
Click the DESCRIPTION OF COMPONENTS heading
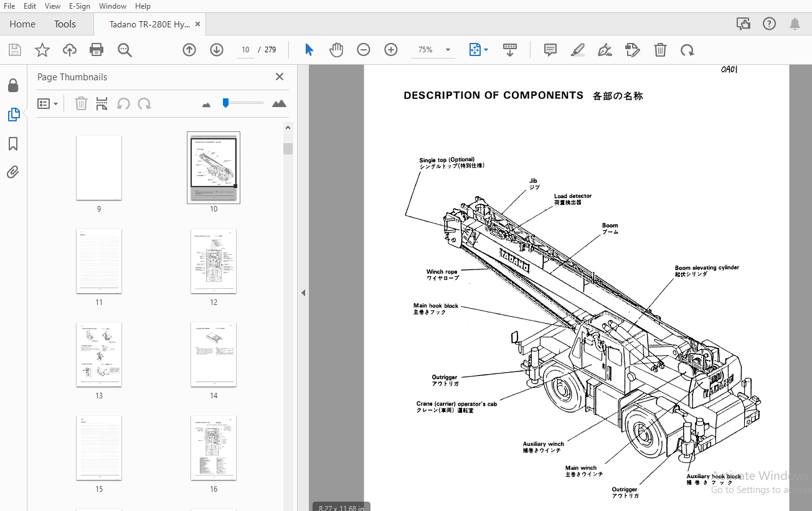[x=493, y=95]
